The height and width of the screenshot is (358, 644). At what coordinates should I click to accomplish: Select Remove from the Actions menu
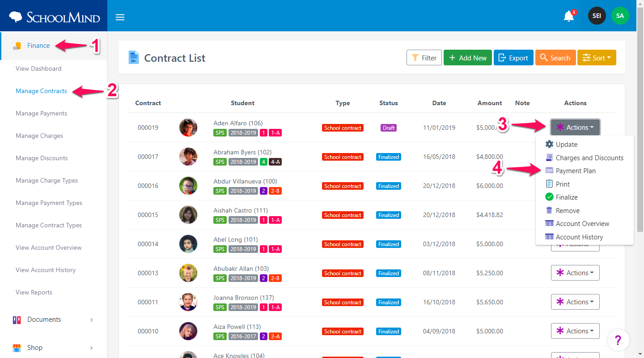[x=585, y=210]
